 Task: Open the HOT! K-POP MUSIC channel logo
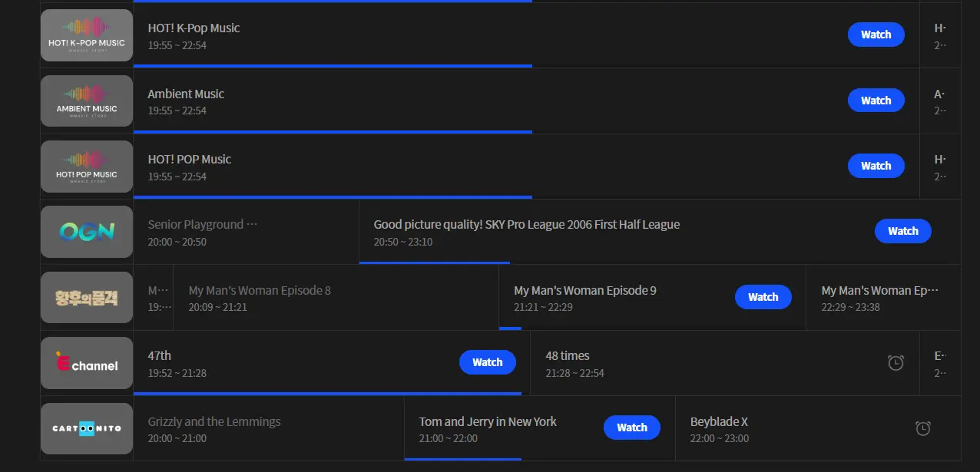point(87,35)
